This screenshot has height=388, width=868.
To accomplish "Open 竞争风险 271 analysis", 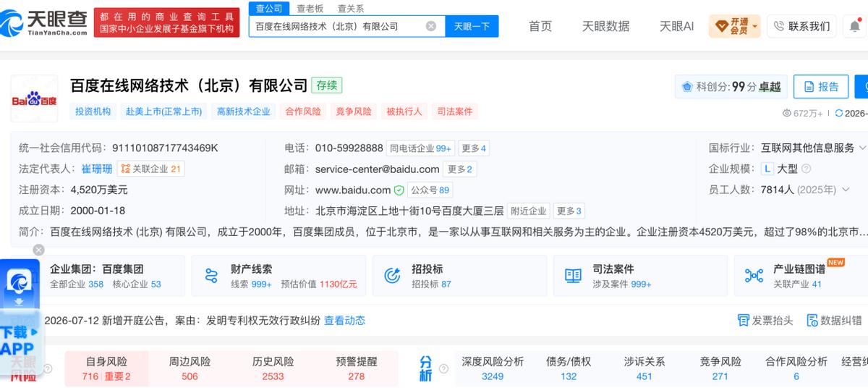I will tap(720, 368).
